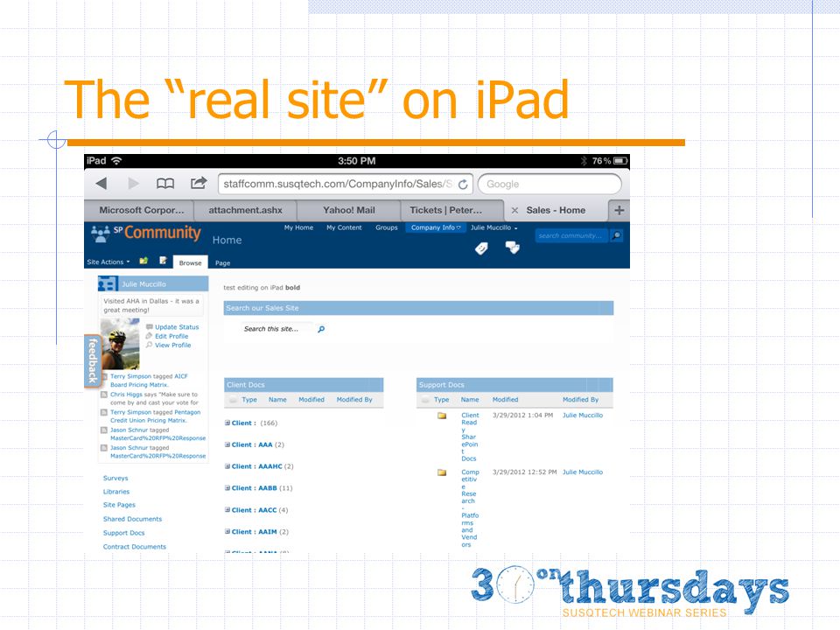Click the search community input box

571,235
